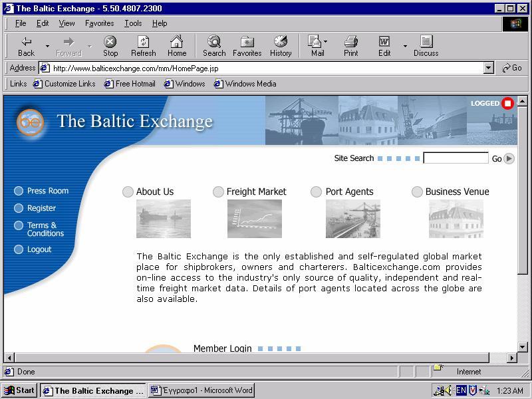Open the Favorites folder toolbar icon
This screenshot has width=532, height=399.
tap(247, 42)
